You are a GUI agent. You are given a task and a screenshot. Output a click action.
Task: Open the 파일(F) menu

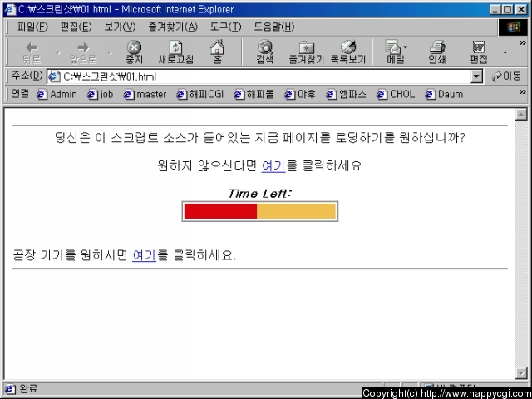tap(33, 27)
